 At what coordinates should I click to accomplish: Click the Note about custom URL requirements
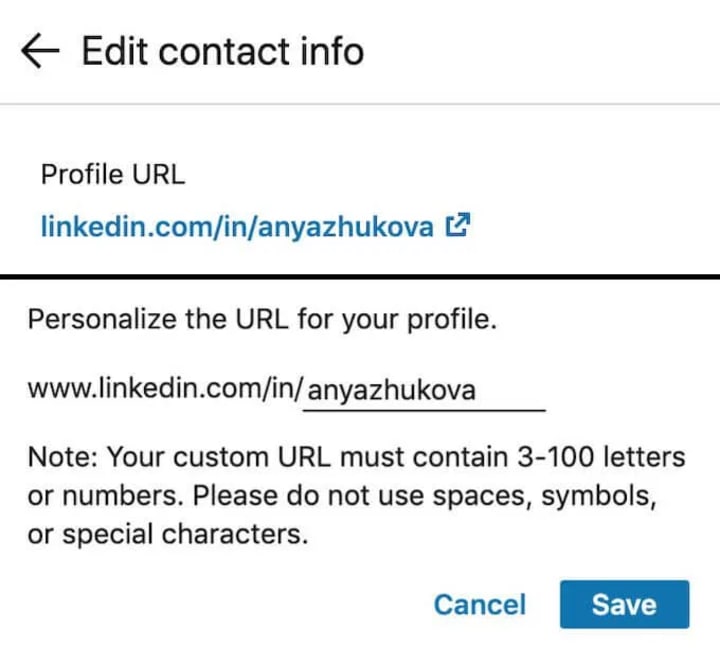(x=356, y=496)
